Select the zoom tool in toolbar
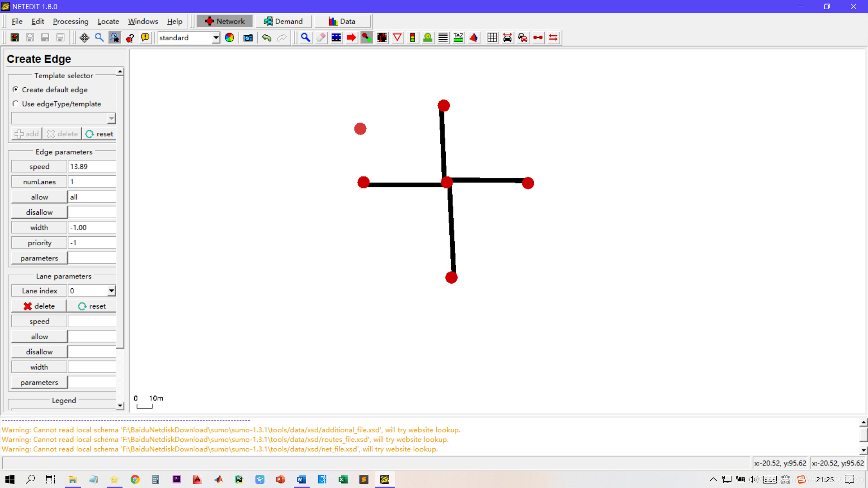 pyautogui.click(x=99, y=38)
